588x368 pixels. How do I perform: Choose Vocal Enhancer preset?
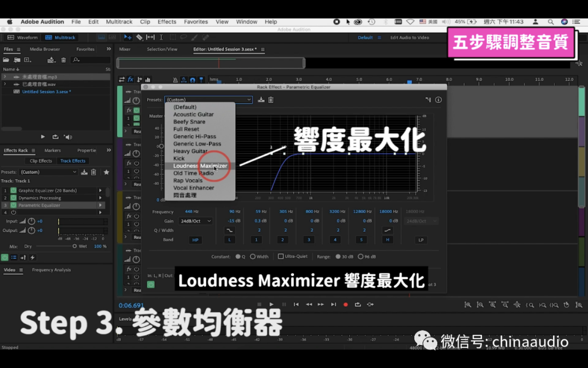tap(200, 188)
